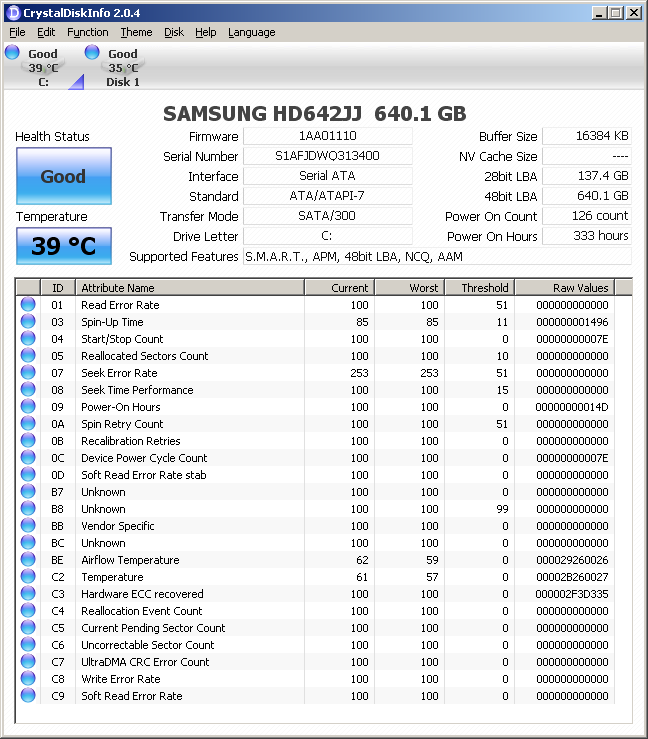The image size is (648, 739).
Task: Click the 28bit LBA value 137.4 GB
Action: click(x=587, y=176)
